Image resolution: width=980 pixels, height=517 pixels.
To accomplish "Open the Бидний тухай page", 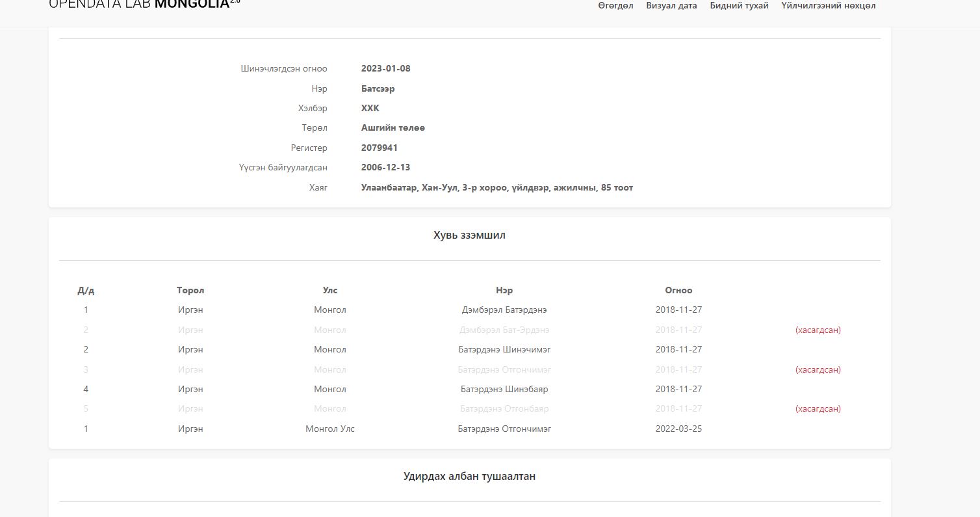I will click(x=739, y=6).
